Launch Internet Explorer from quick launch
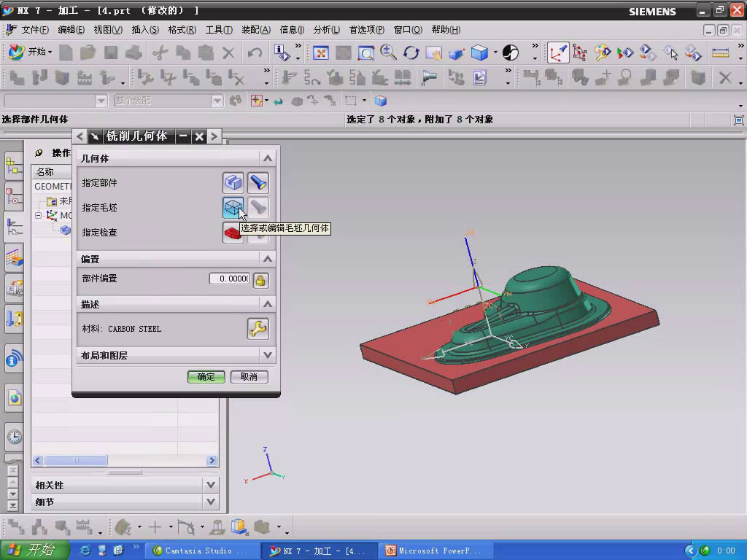 pos(85,551)
